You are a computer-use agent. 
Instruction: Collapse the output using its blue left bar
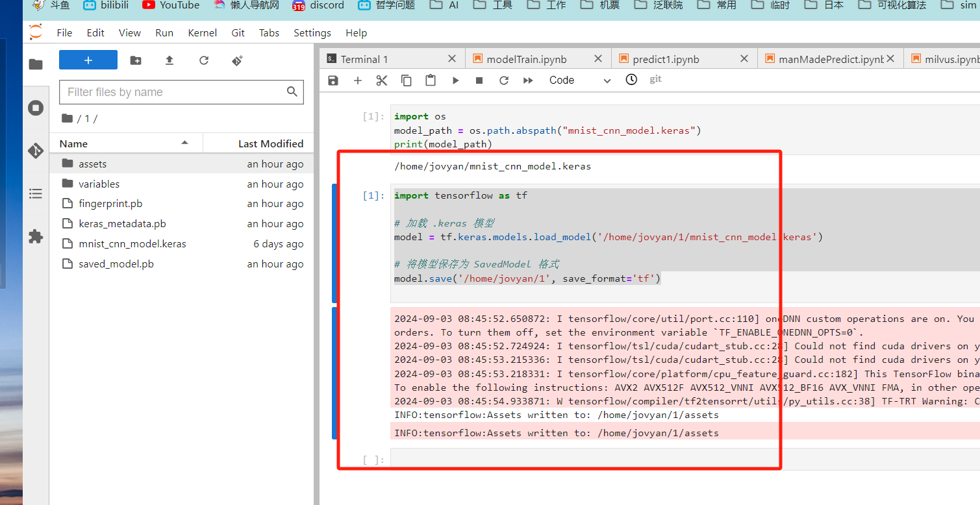pyautogui.click(x=334, y=373)
